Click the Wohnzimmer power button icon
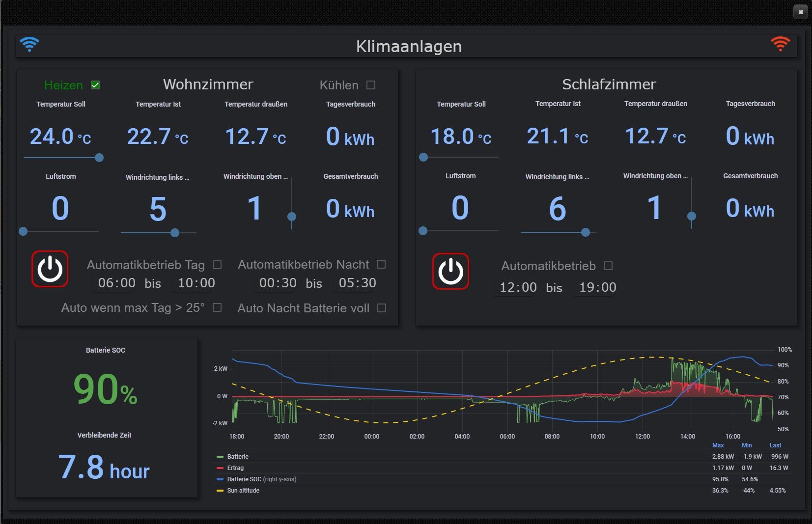812x524 pixels. click(x=50, y=269)
